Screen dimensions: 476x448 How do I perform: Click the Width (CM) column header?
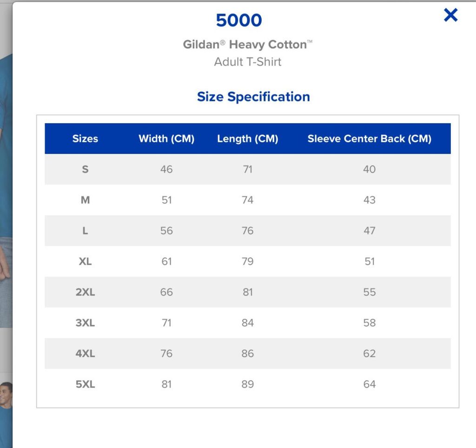(x=166, y=139)
